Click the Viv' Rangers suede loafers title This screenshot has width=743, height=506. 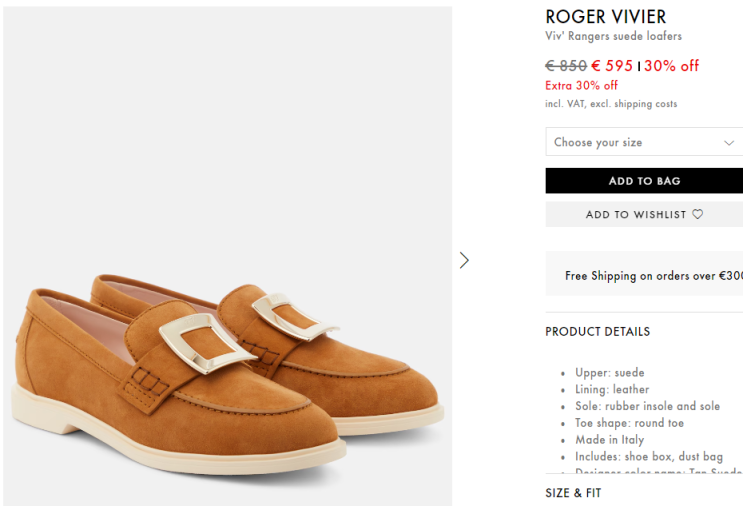tap(613, 37)
